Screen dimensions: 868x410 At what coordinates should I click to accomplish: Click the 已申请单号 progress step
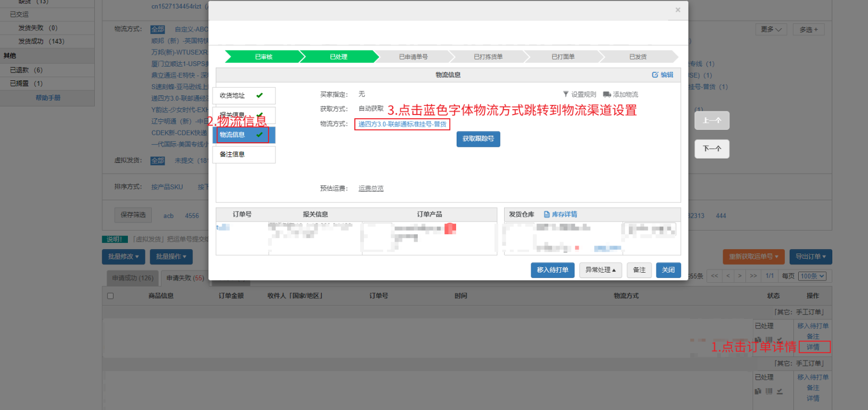point(413,57)
